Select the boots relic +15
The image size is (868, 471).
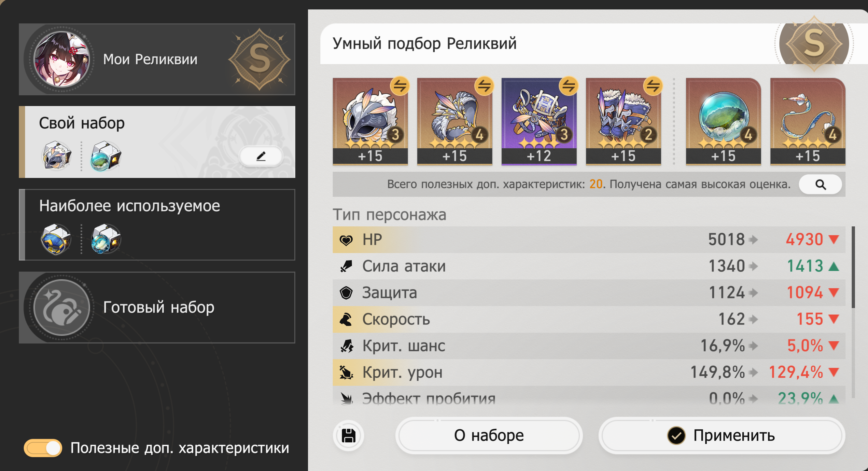click(x=623, y=122)
